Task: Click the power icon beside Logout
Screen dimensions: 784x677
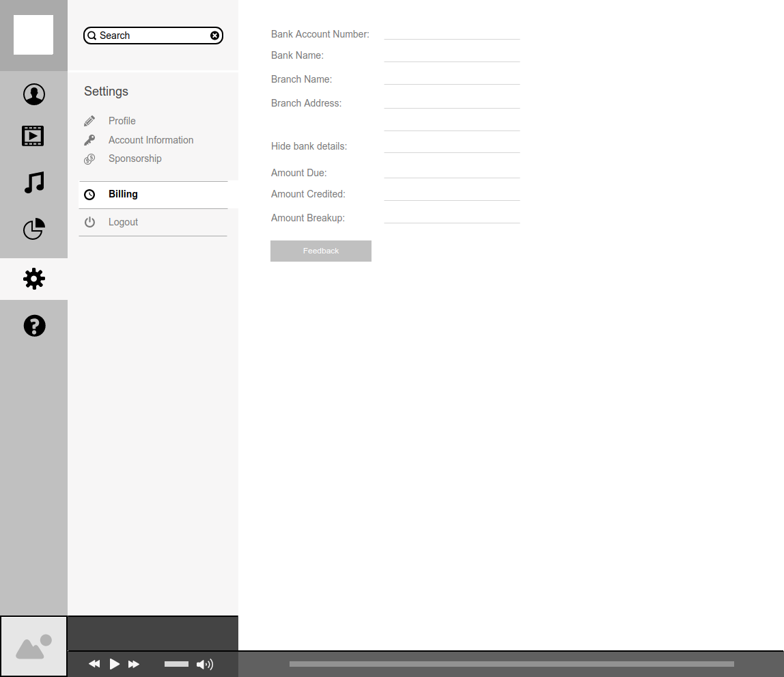Action: [x=89, y=222]
